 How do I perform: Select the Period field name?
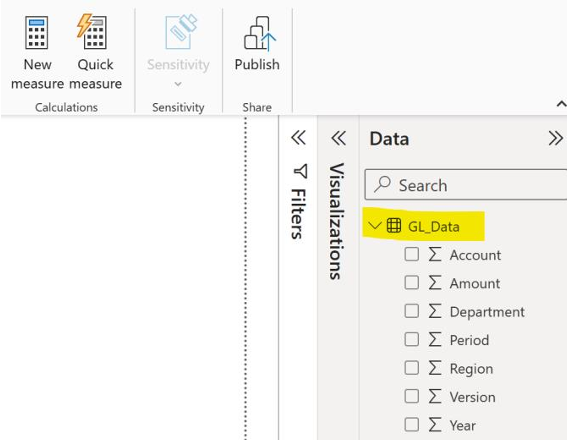point(470,340)
